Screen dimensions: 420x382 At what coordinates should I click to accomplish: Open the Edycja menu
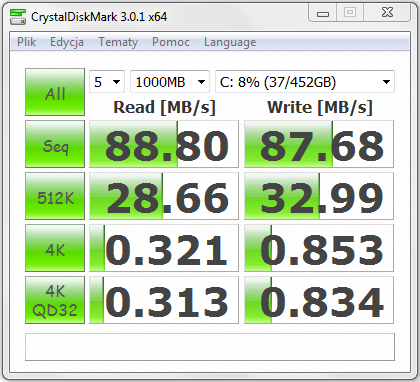tap(67, 42)
